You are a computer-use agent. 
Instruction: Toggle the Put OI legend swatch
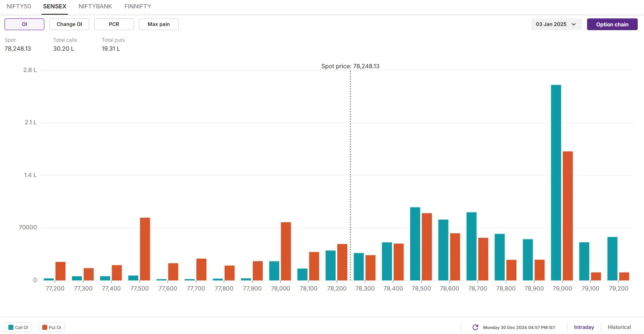45,327
